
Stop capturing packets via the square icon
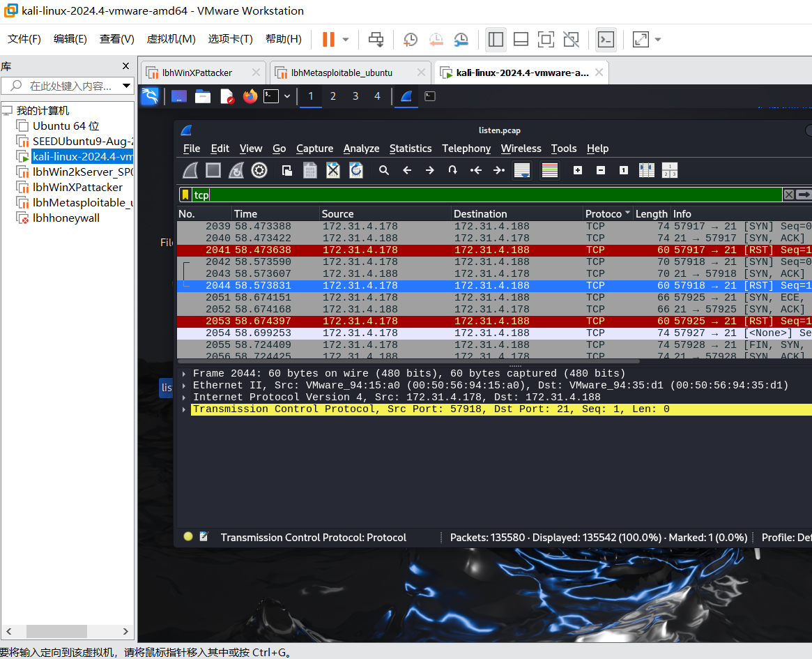[x=213, y=170]
